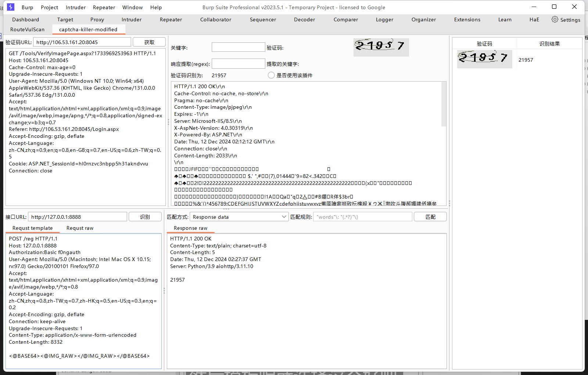Open the Window menu

(132, 7)
